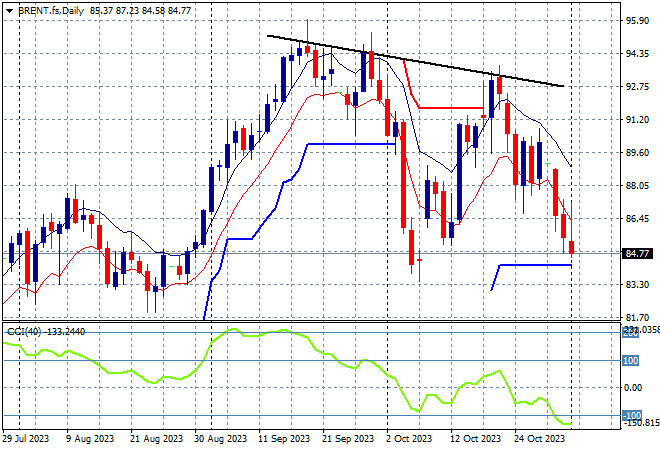Image resolution: width=660 pixels, height=450 pixels.
Task: Click the blue support line near 84.20
Action: click(535, 265)
